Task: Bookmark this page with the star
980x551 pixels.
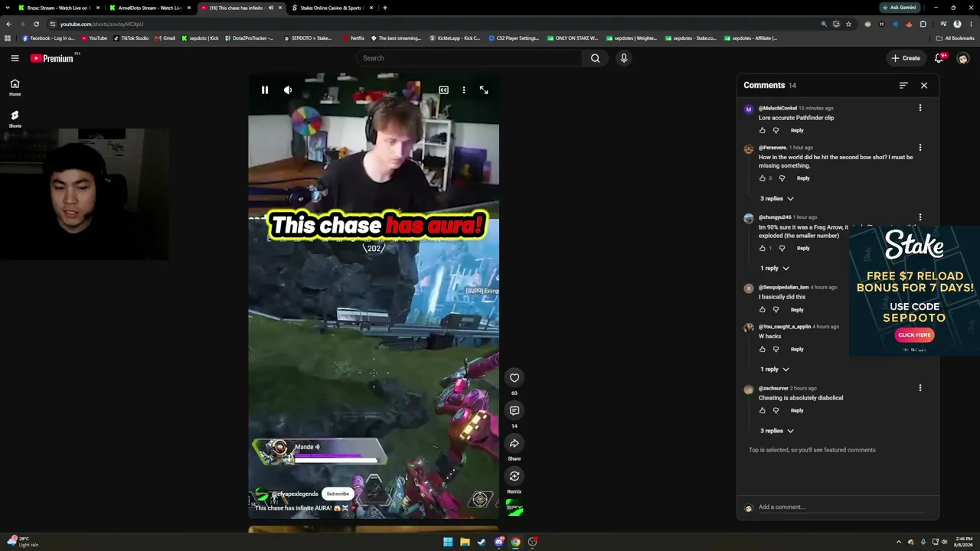Action: pos(848,24)
